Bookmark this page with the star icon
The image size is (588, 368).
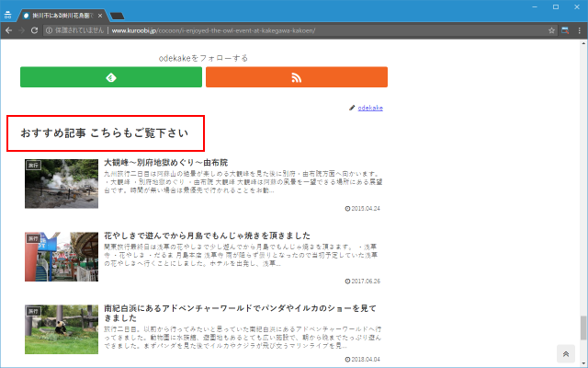click(551, 30)
